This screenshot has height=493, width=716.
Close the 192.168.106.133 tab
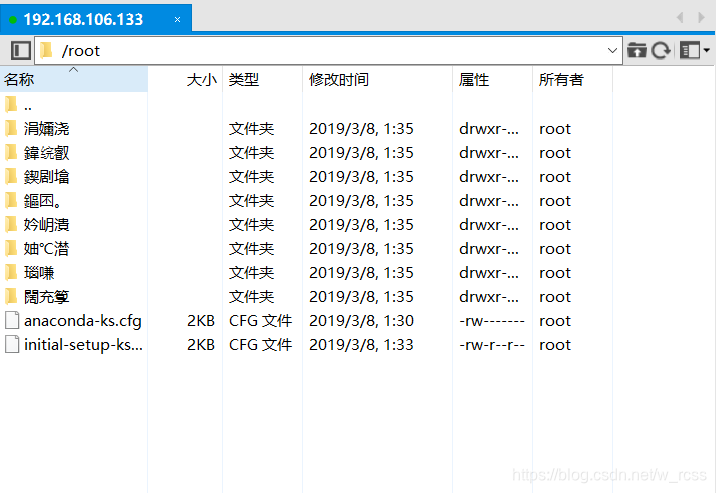[x=178, y=20]
